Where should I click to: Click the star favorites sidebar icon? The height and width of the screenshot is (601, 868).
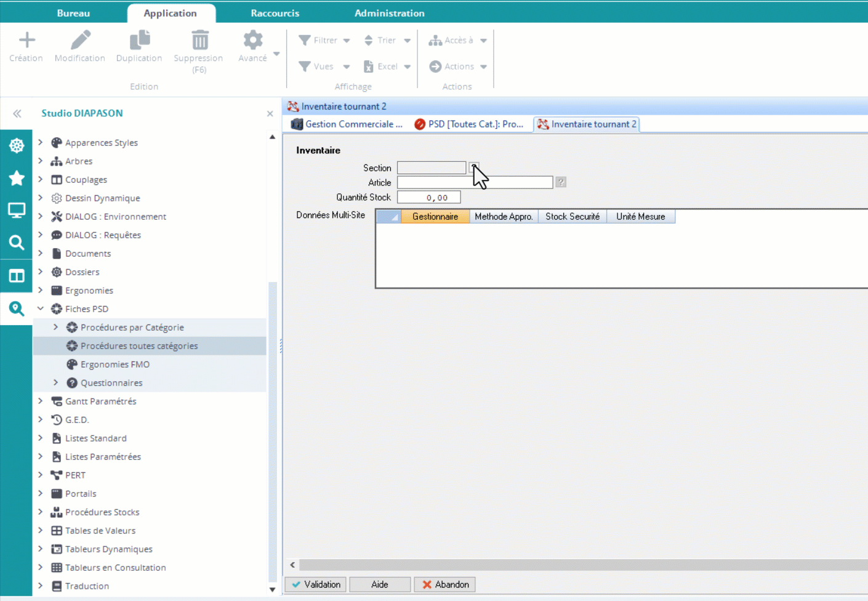[17, 178]
